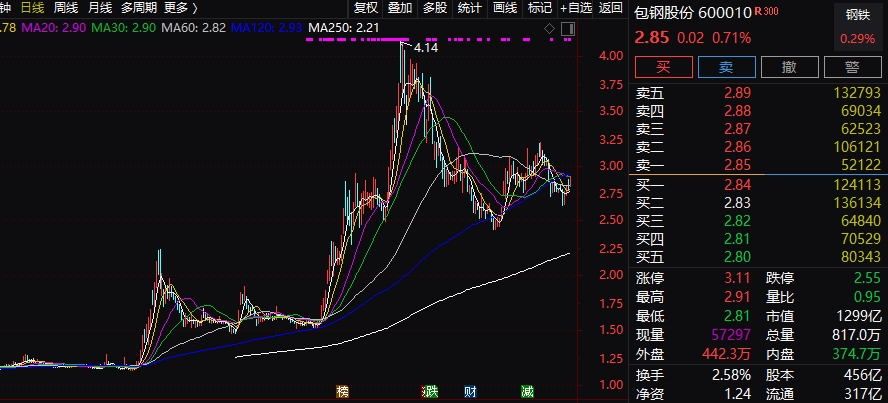Click the 买二 price 2.83 row
The width and height of the screenshot is (888, 403).
(758, 203)
